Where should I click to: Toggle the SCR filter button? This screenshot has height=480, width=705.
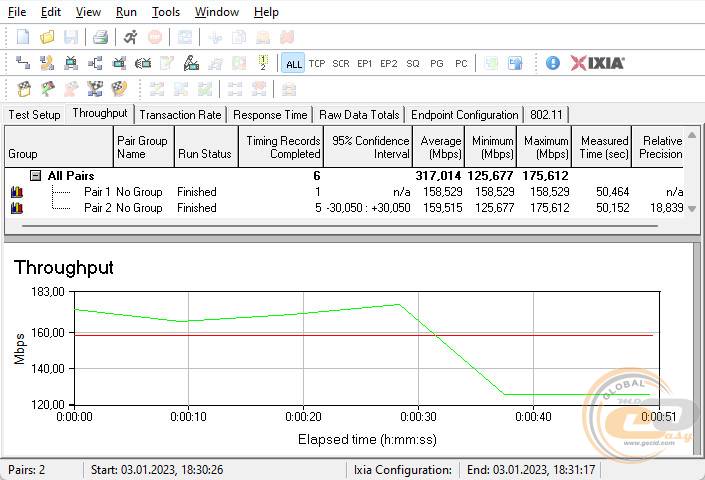(x=341, y=63)
